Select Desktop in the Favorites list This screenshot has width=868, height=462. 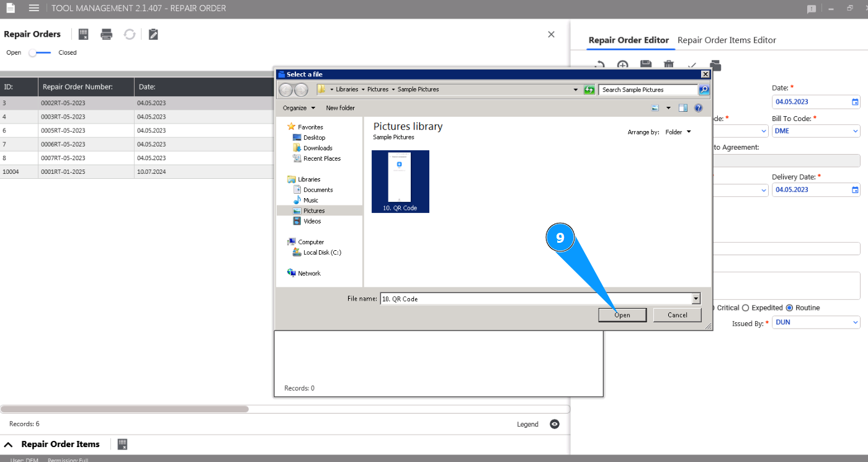coord(314,138)
